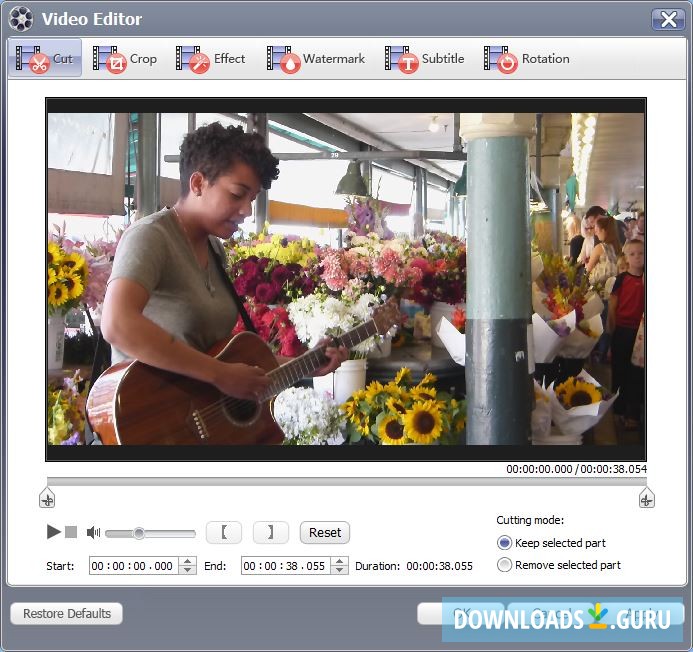The height and width of the screenshot is (652, 693).
Task: Close the Video Editor window
Action: (668, 19)
